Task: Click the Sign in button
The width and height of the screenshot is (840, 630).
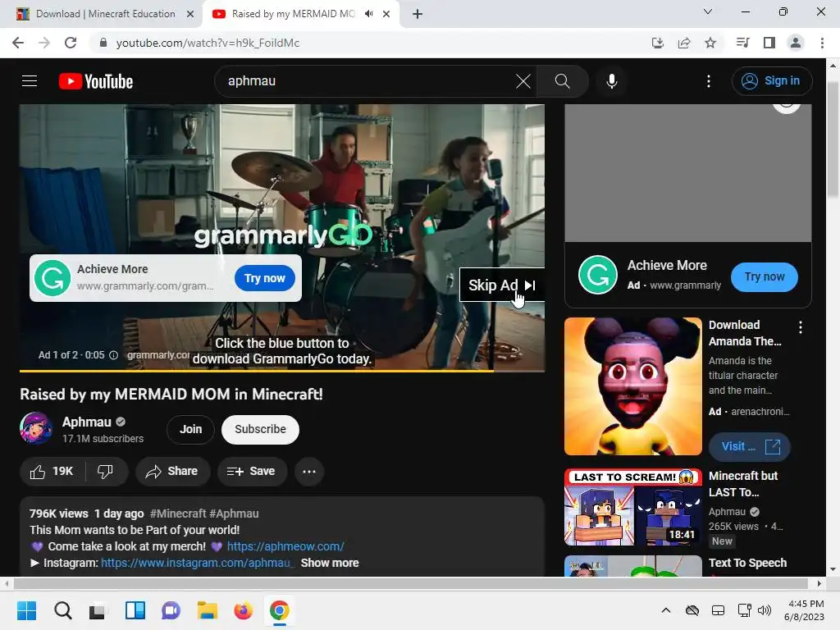Action: coord(771,81)
